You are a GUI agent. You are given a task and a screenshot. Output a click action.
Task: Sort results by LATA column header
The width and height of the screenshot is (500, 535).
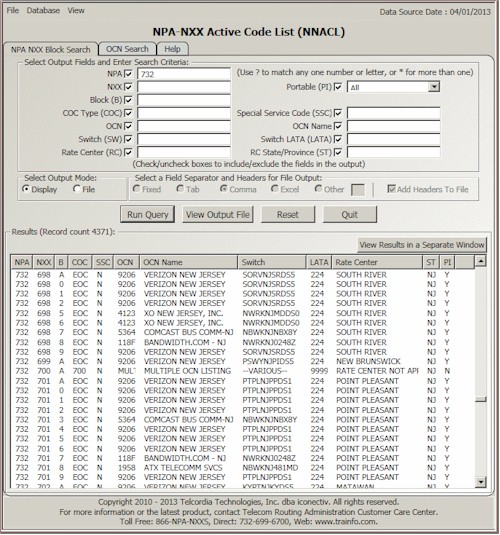point(319,262)
